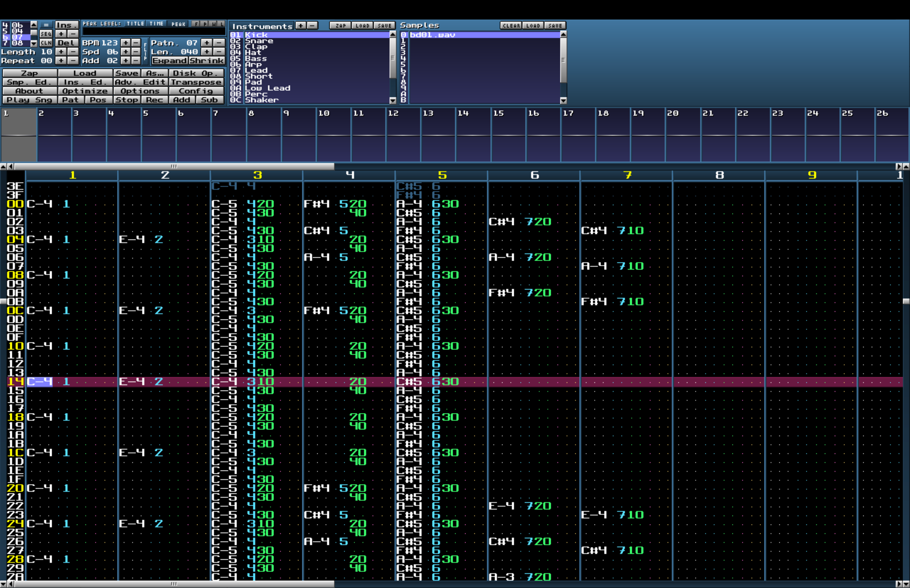This screenshot has width=910, height=588.
Task: Toggle the F scope mode button
Action: point(196,24)
